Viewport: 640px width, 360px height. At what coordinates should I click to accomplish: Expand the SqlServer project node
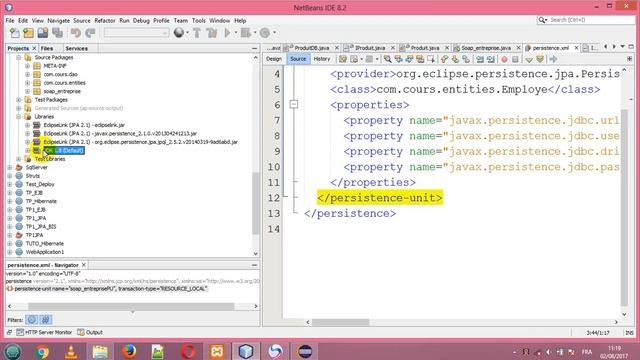(x=10, y=167)
